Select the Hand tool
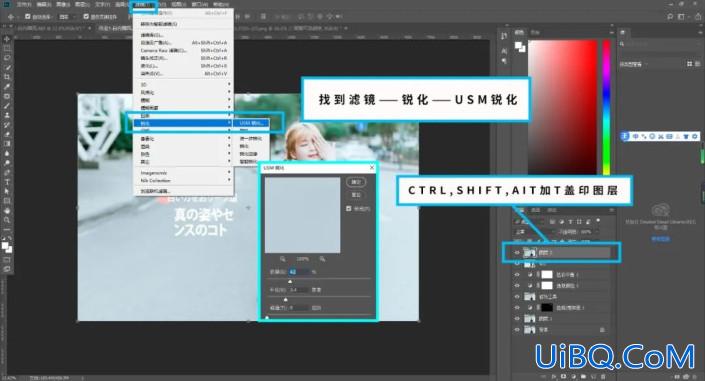The image size is (705, 381). click(x=7, y=210)
